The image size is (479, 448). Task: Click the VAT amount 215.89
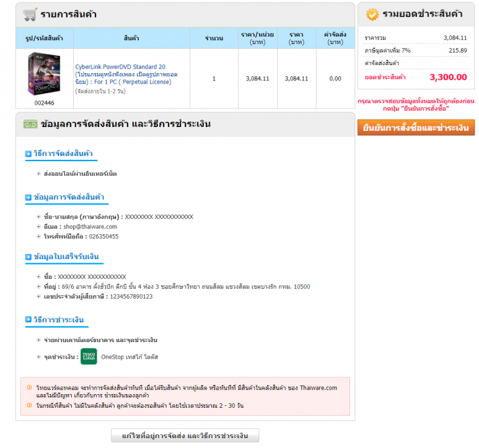click(x=458, y=51)
